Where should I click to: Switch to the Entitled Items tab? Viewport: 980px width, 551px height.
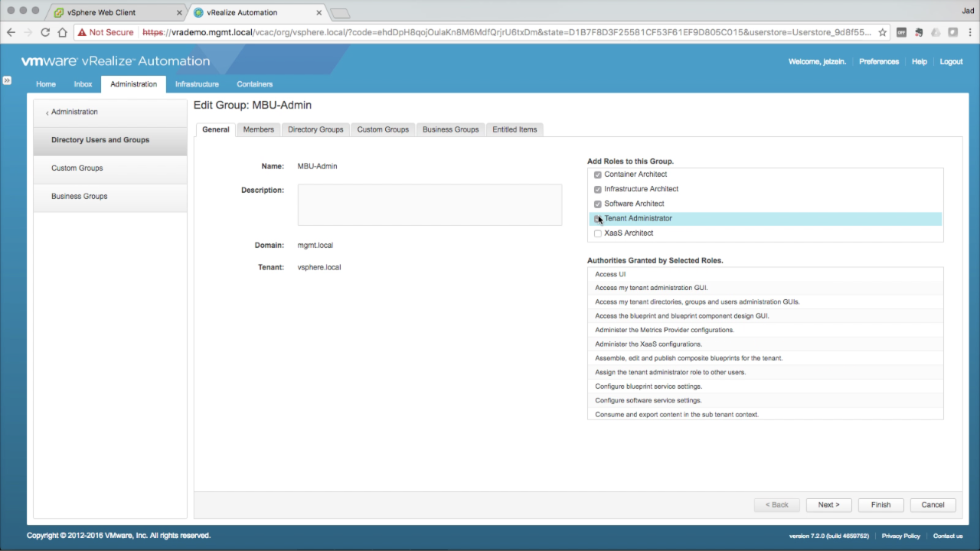tap(514, 129)
